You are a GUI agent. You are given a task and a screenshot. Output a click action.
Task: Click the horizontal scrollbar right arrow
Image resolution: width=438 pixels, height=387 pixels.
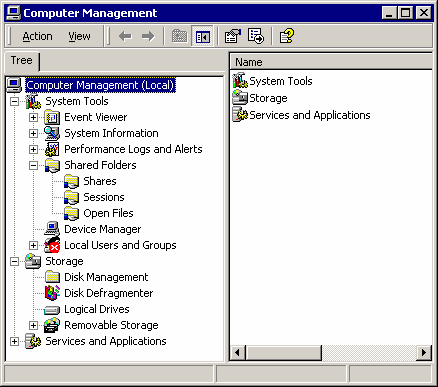[424, 352]
